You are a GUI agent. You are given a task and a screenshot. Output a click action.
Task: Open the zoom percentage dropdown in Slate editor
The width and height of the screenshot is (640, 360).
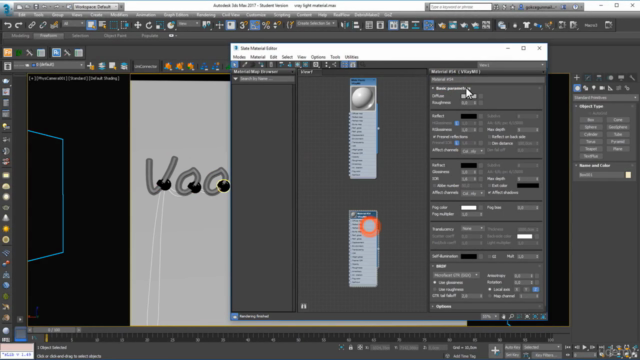click(490, 316)
